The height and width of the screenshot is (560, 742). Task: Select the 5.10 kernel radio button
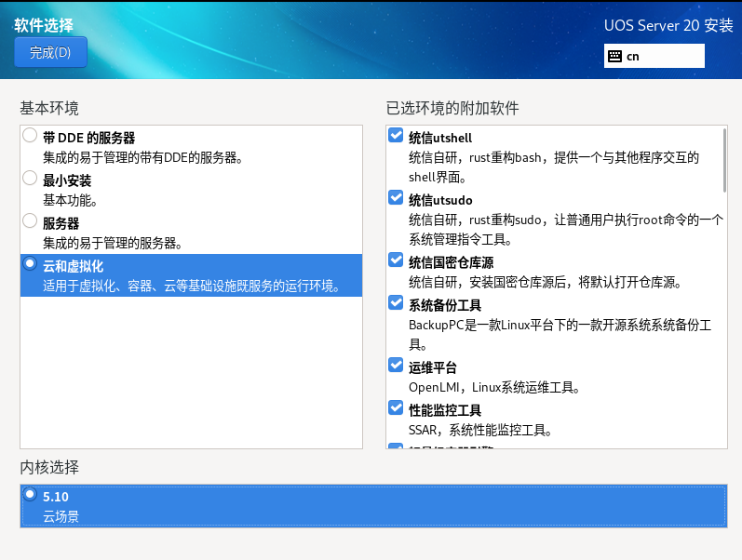[30, 494]
